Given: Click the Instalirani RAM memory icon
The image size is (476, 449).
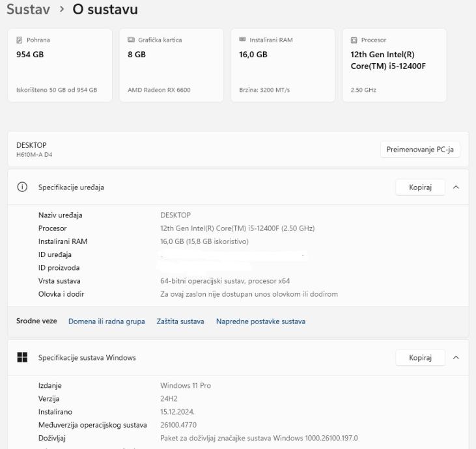Looking at the screenshot, I should 242,40.
